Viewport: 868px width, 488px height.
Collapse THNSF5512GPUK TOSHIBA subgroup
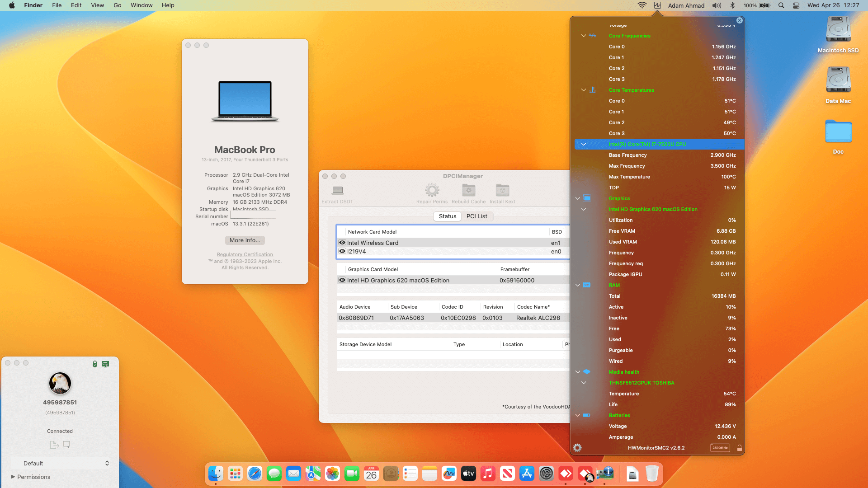pos(584,383)
